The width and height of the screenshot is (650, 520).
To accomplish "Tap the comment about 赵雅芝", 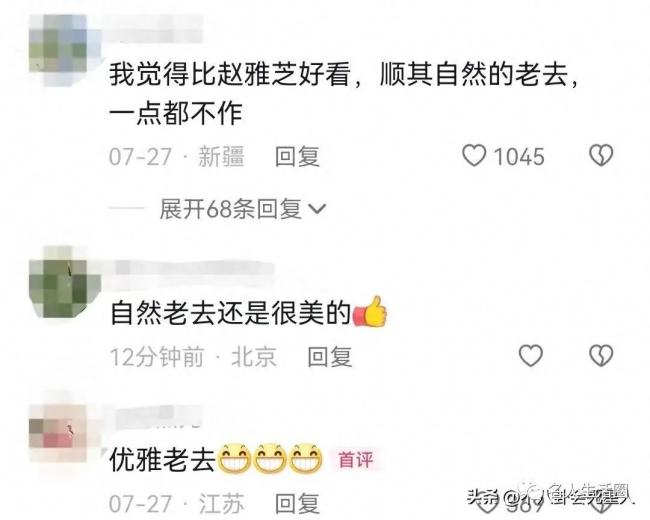I will click(x=343, y=94).
